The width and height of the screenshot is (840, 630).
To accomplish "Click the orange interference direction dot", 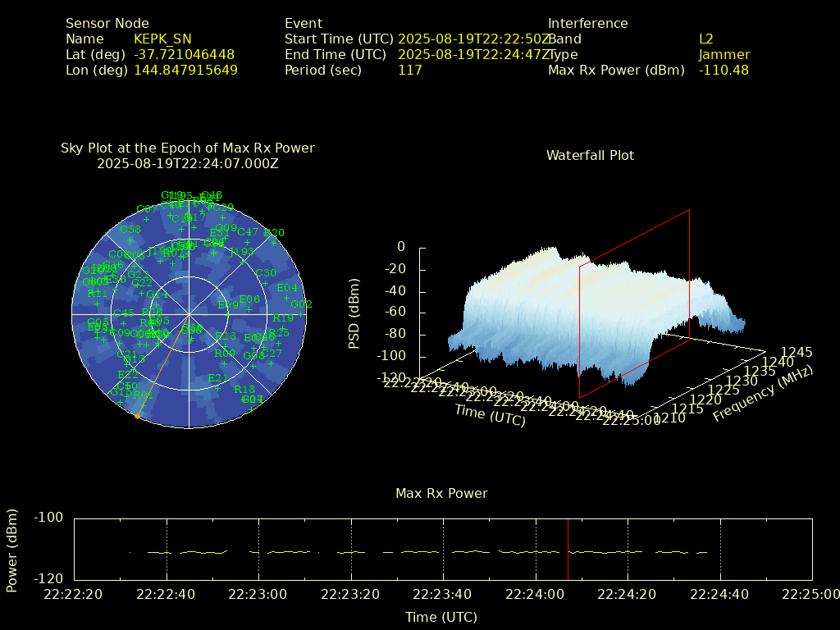I will click(137, 416).
